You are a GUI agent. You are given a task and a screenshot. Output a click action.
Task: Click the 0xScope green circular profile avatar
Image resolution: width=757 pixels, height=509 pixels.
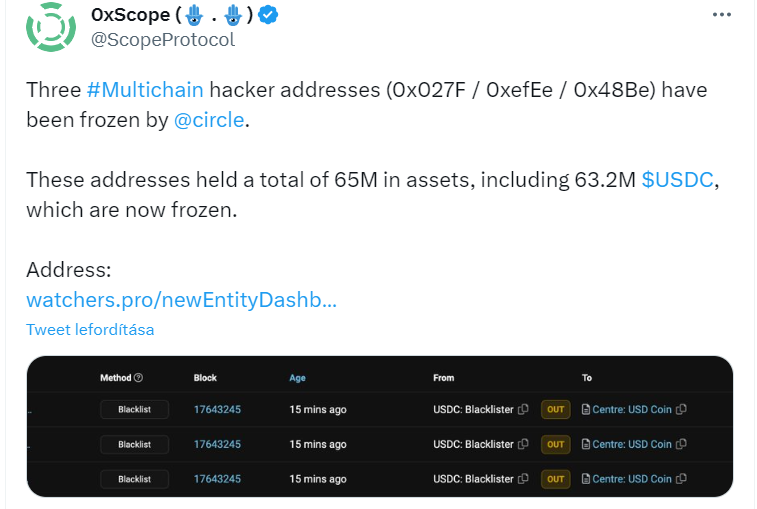[x=51, y=27]
